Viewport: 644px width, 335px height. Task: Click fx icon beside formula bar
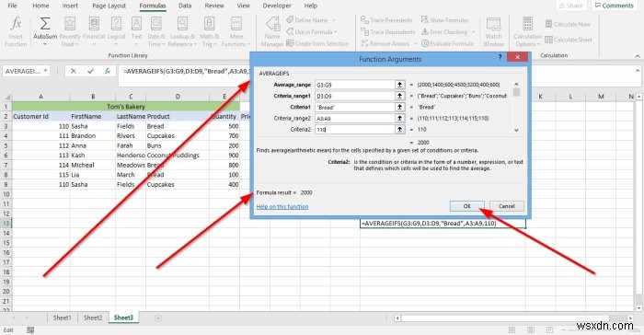[108, 71]
